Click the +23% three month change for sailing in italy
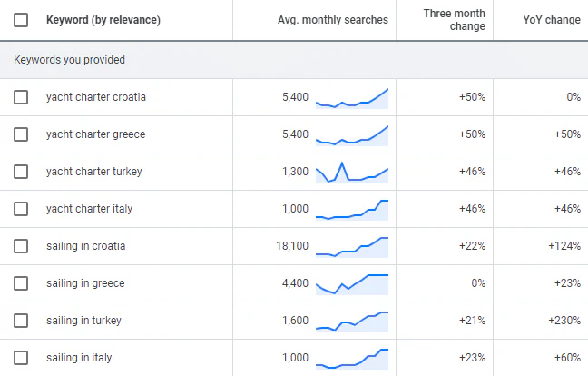The height and width of the screenshot is (376, 588). click(x=472, y=358)
